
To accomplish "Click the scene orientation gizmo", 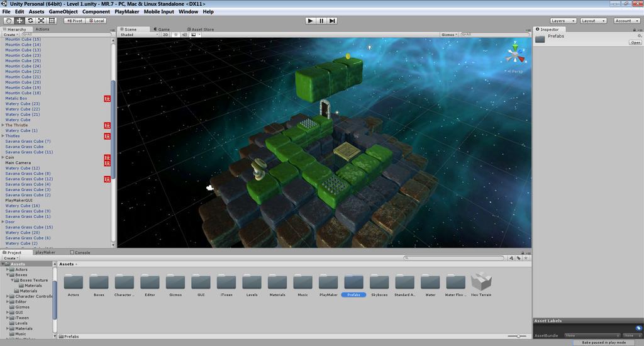I will 515,54.
